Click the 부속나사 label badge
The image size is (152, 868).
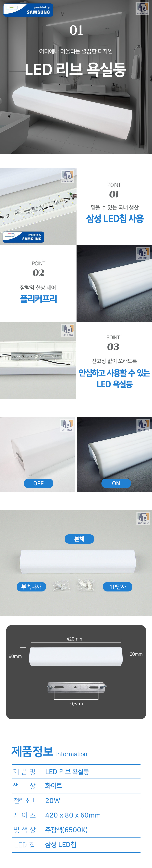click(31, 587)
